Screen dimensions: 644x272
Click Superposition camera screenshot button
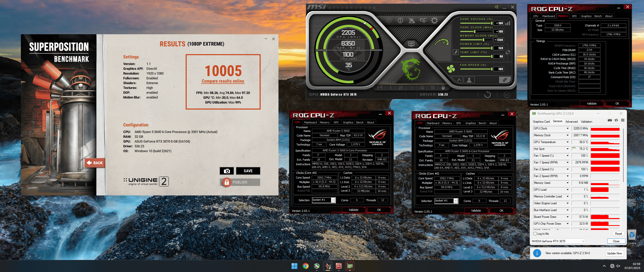[x=227, y=171]
